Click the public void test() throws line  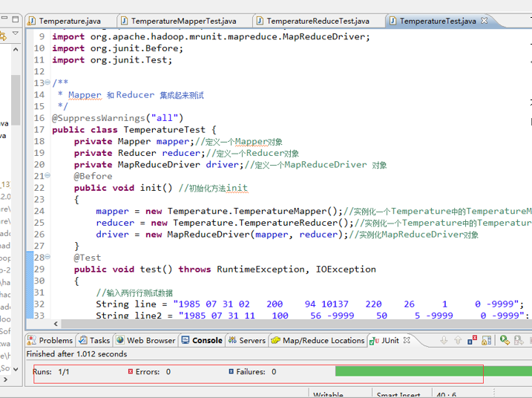(225, 270)
